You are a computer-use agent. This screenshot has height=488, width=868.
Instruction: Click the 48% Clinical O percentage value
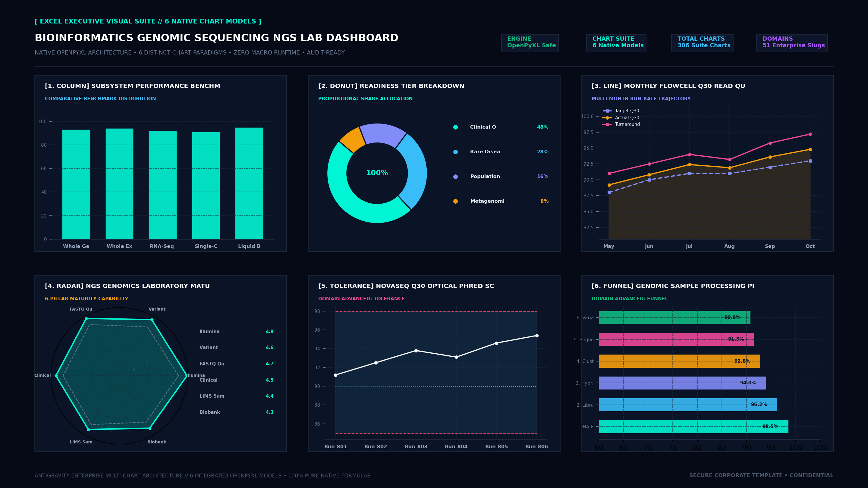(x=542, y=127)
